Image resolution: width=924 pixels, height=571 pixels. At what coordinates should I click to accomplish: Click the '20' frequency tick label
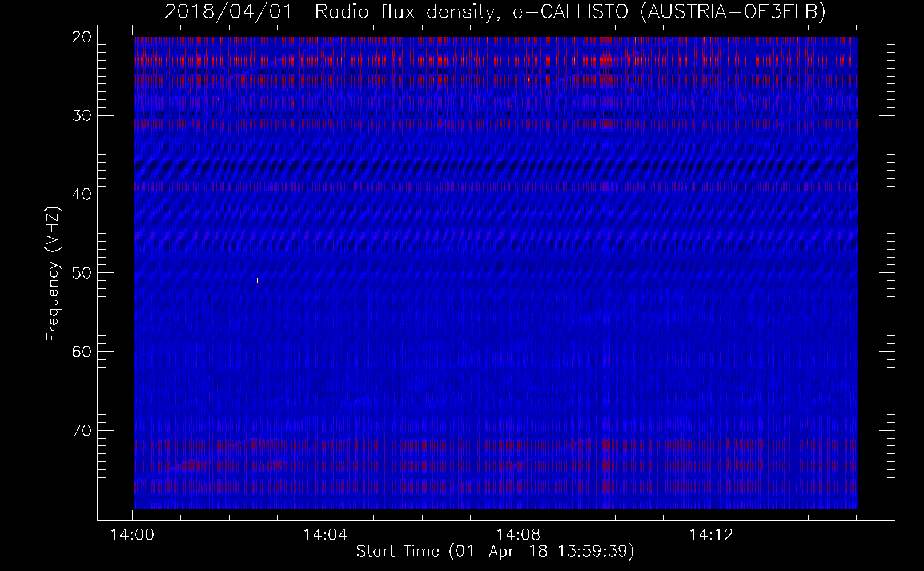pyautogui.click(x=82, y=37)
